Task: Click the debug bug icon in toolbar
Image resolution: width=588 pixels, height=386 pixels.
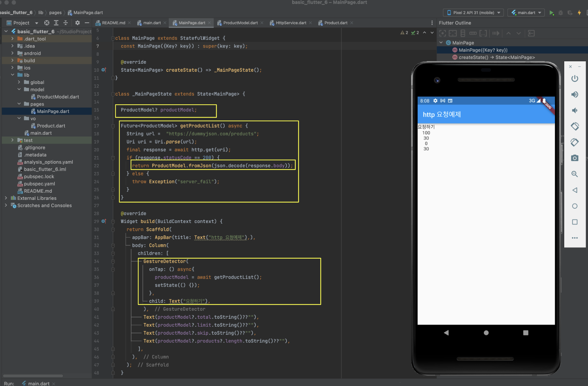Action: point(561,13)
